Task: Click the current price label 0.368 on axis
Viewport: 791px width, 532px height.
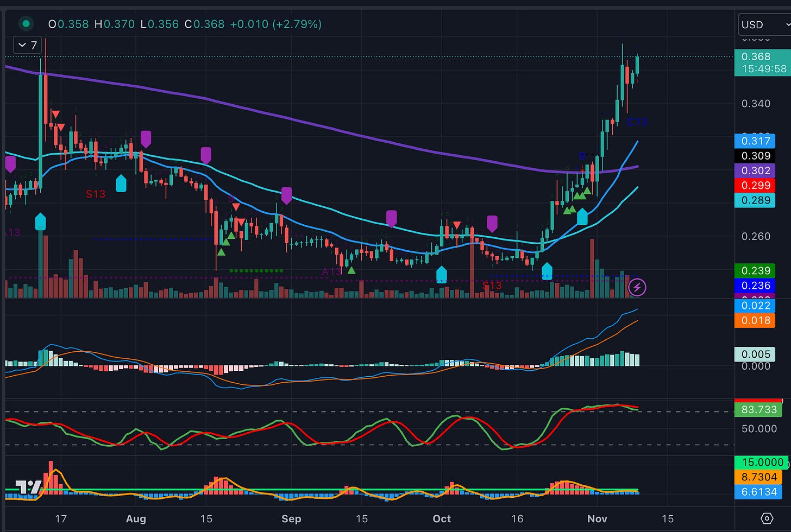Action: [x=756, y=56]
